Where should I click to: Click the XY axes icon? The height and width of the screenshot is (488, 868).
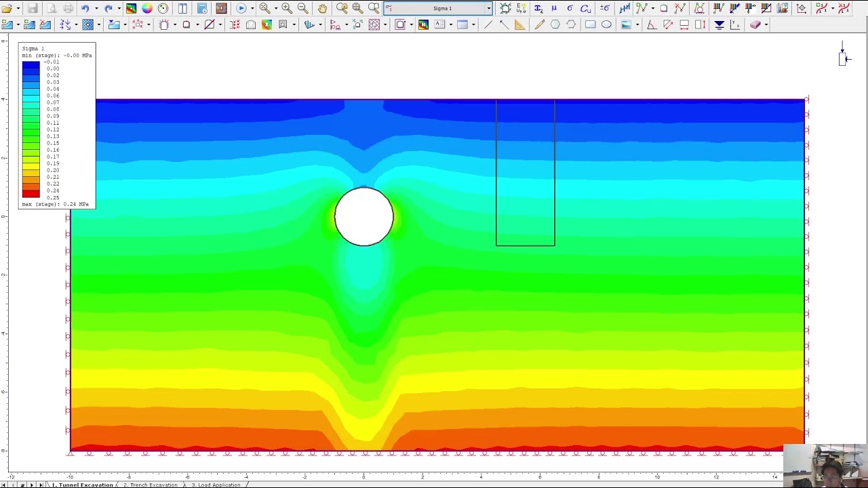pos(735,24)
